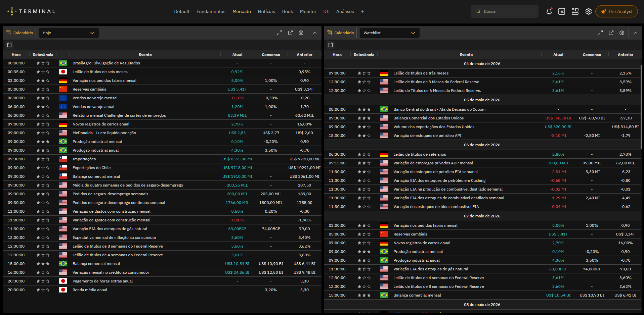Open settings of the right Calendário panel

point(622,33)
